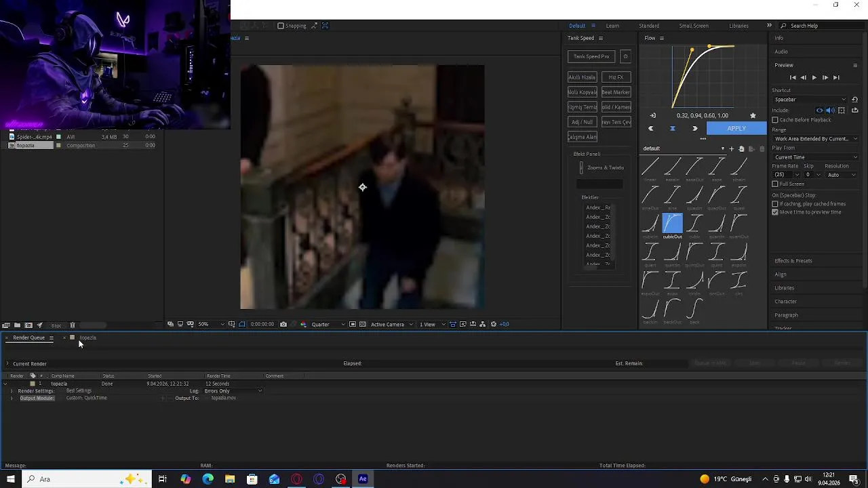
Task: Open the Tank Speed panel menu
Action: (x=600, y=39)
